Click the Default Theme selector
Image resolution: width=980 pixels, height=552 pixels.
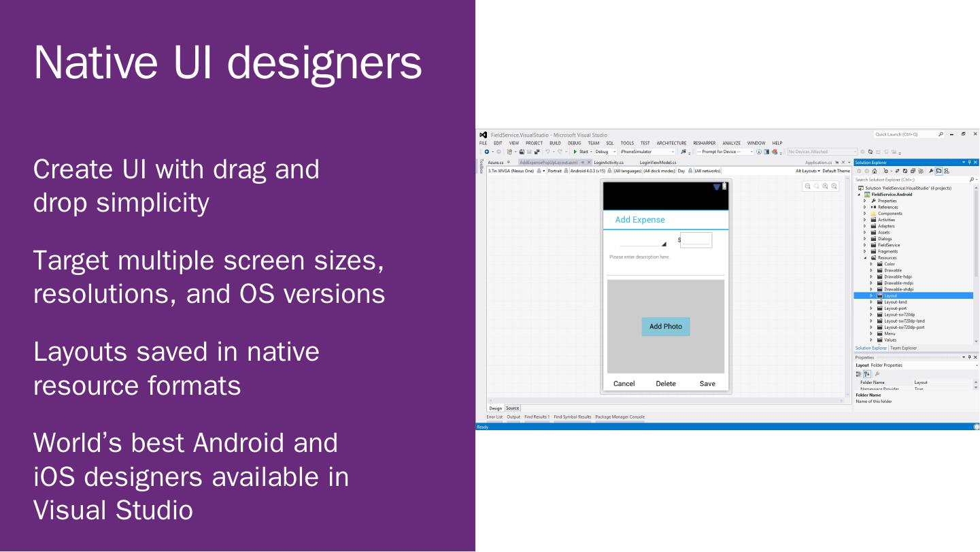(837, 171)
